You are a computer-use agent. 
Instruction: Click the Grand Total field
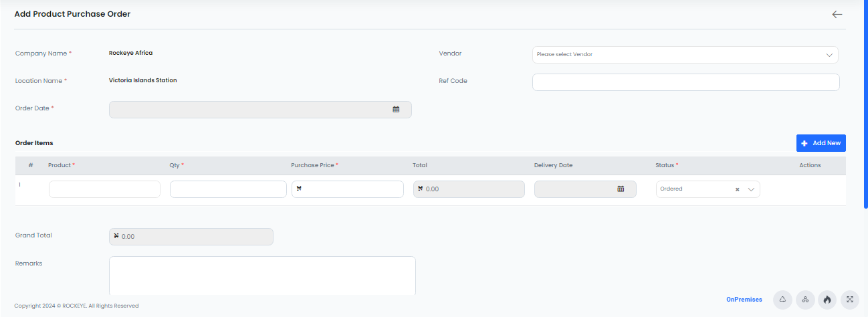point(191,237)
